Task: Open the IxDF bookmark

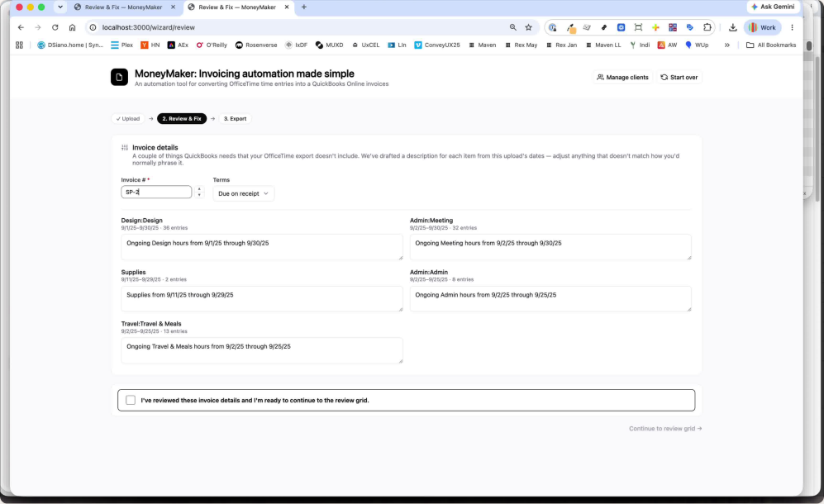Action: pos(297,45)
